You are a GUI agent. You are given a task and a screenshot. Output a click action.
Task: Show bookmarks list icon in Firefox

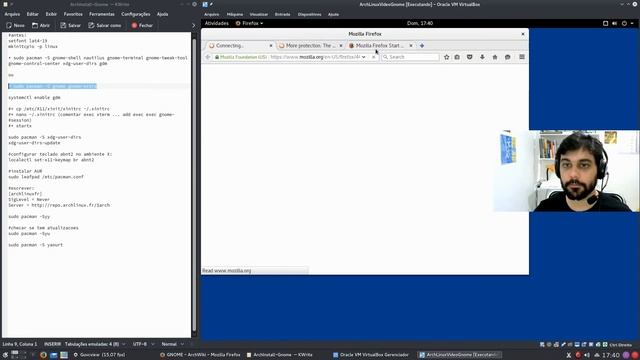tap(457, 57)
